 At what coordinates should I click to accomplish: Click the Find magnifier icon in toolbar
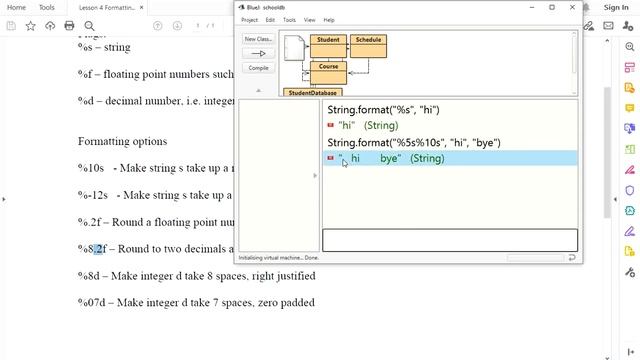coord(89,26)
